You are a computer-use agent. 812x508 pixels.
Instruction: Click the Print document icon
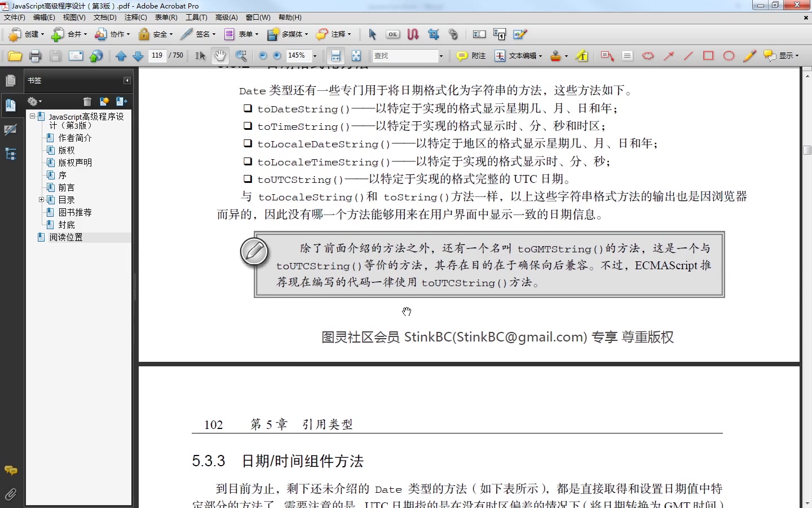click(x=35, y=55)
